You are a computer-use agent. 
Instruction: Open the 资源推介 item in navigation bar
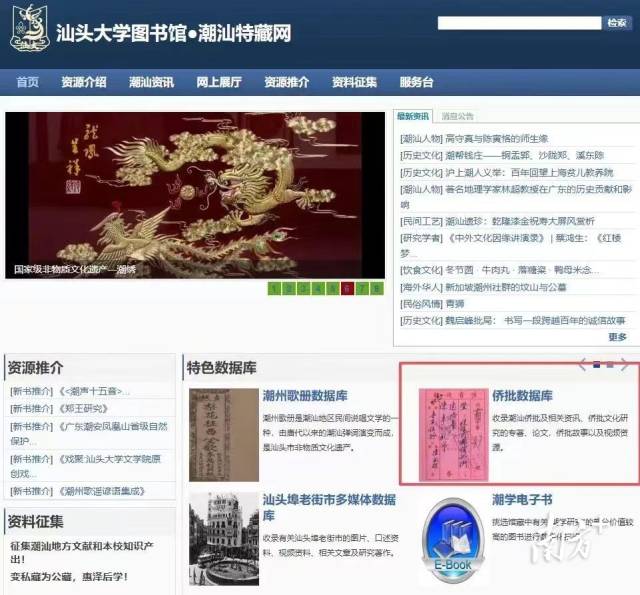pyautogui.click(x=287, y=82)
